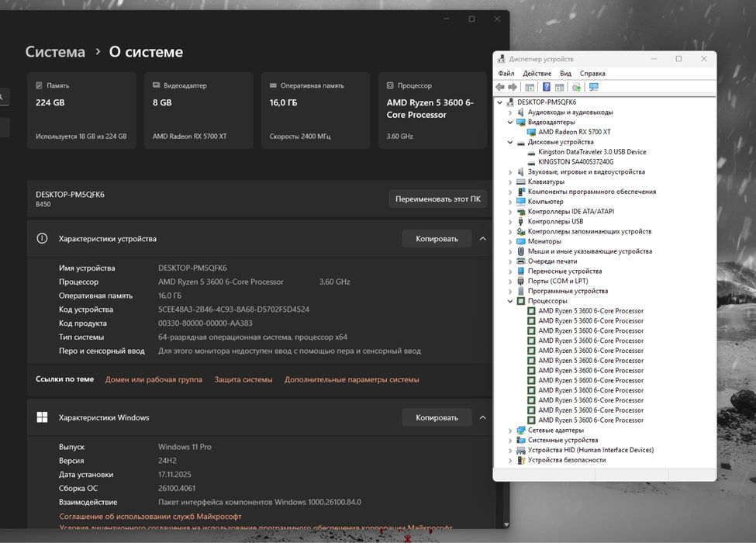Copy device specs with Копировать under Характеристики устройства
The width and height of the screenshot is (756, 543).
point(437,239)
